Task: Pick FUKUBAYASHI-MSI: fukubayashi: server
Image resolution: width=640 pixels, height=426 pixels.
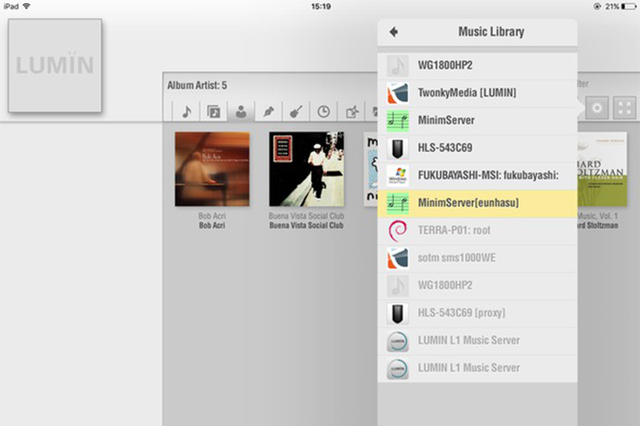Action: coord(478,176)
